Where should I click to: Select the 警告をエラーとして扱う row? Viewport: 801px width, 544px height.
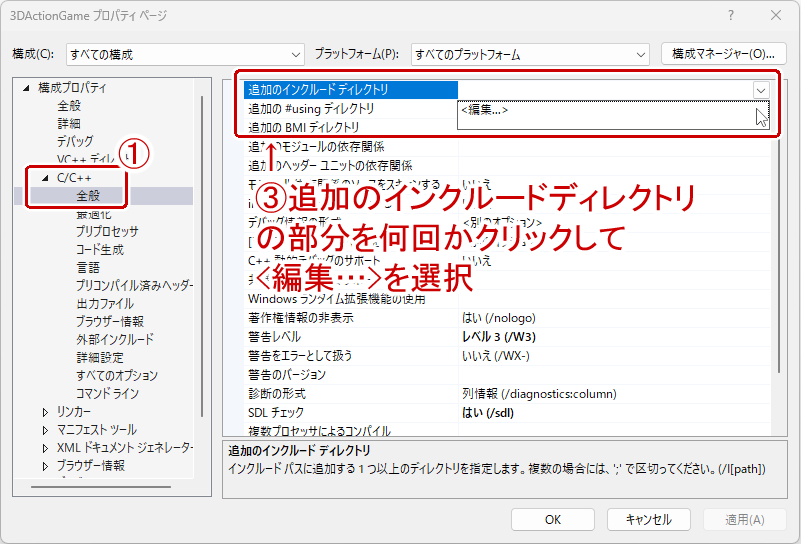[507, 356]
